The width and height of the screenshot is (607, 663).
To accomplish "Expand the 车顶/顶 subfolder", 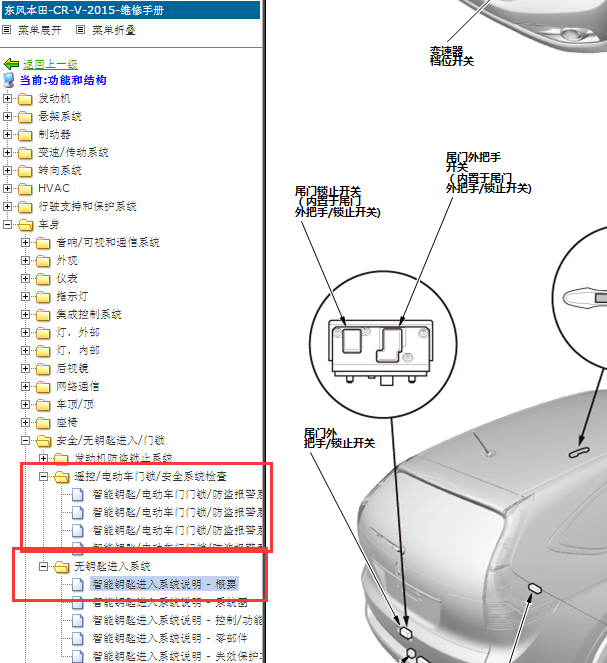I will 25,404.
